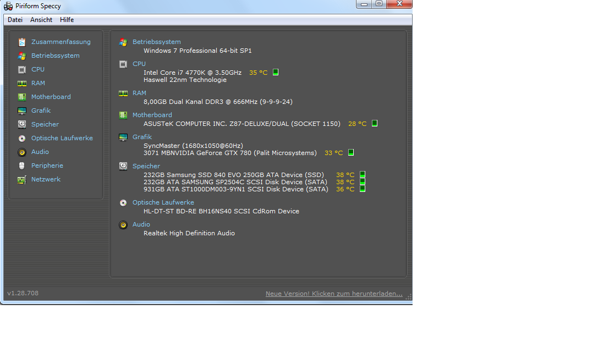Open the RAM heading link in summary
The height and width of the screenshot is (364, 615).
coord(139,92)
